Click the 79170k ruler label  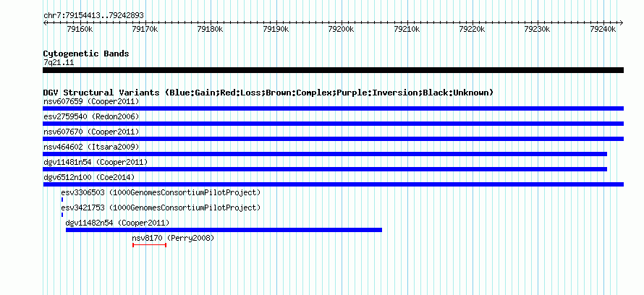145,29
